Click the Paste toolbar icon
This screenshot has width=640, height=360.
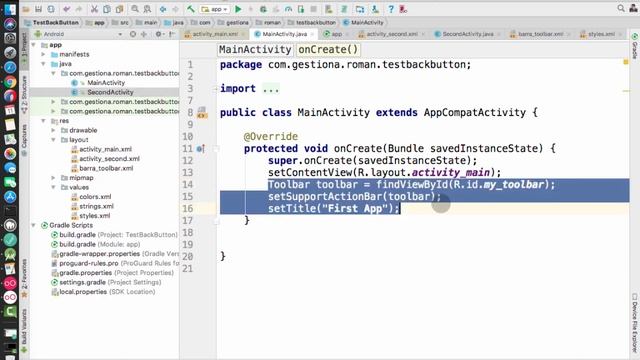pos(119,9)
